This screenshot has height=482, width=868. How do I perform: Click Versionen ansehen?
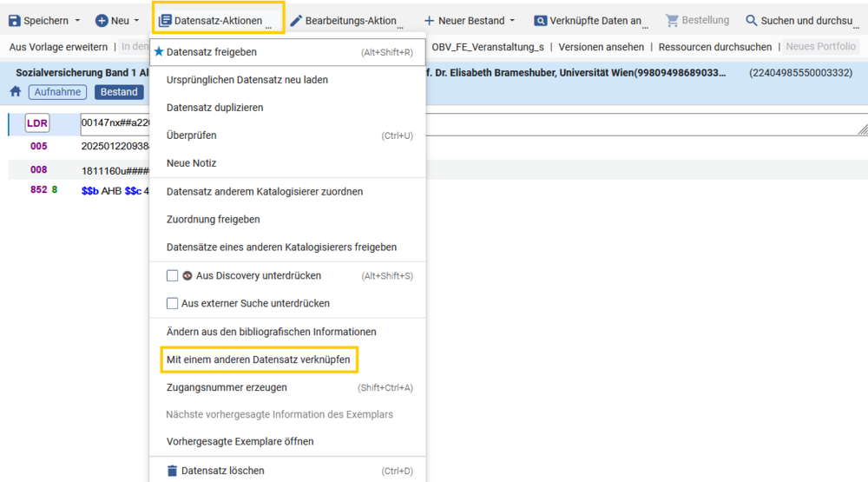[602, 47]
